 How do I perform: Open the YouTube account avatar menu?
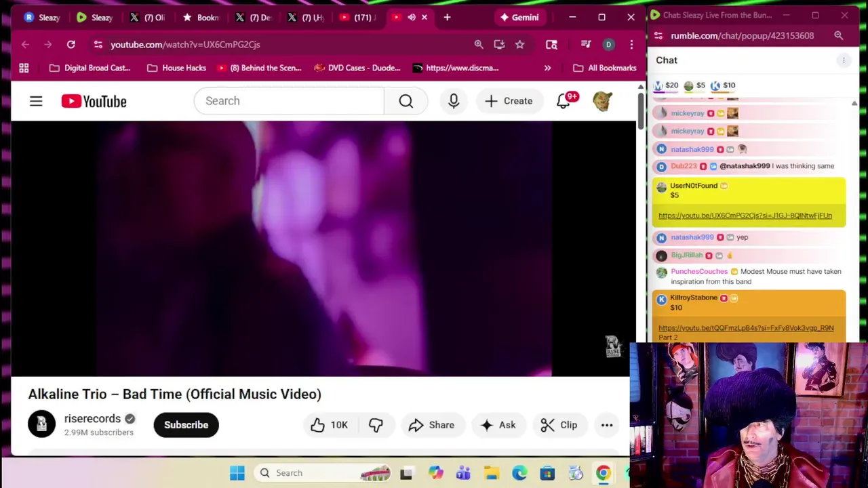pyautogui.click(x=602, y=101)
